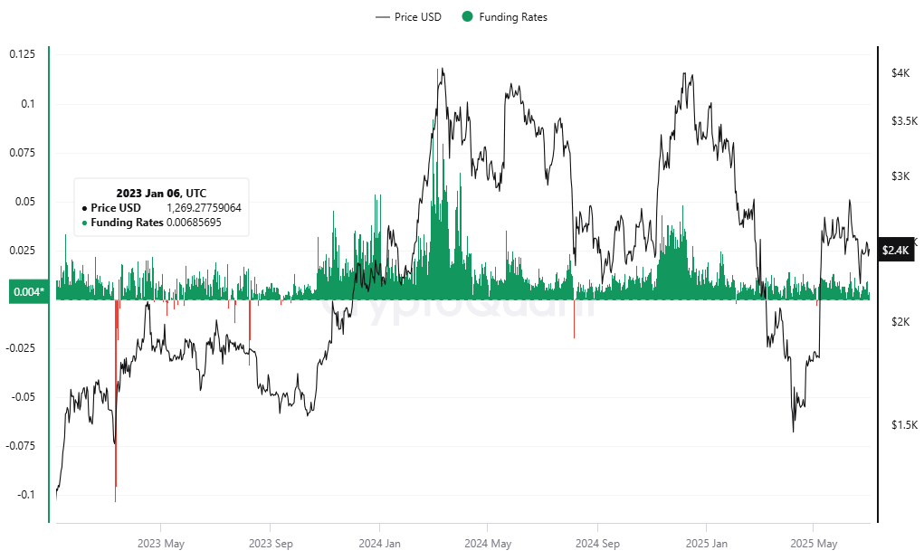The height and width of the screenshot is (560, 924).
Task: Select the 2024 Jan date label
Action: pos(380,544)
